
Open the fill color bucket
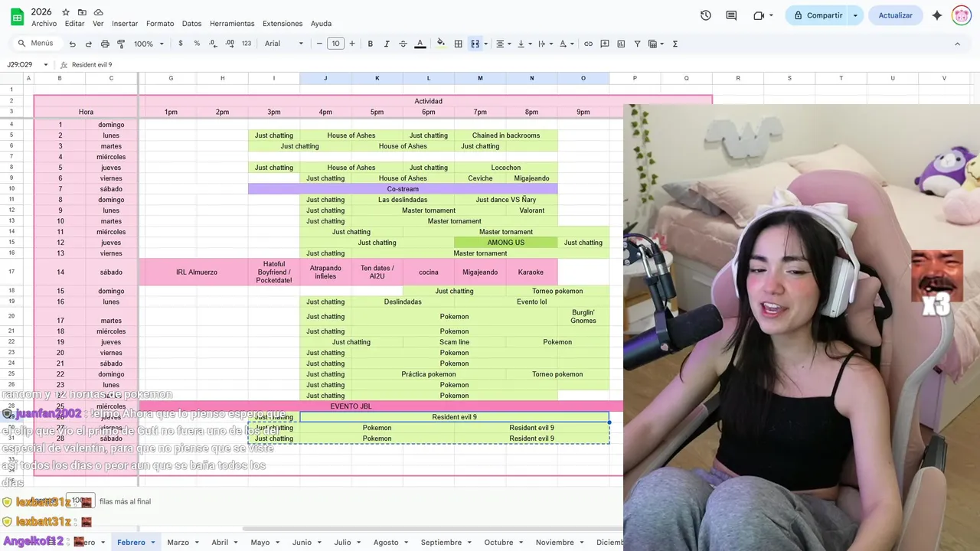(x=440, y=44)
